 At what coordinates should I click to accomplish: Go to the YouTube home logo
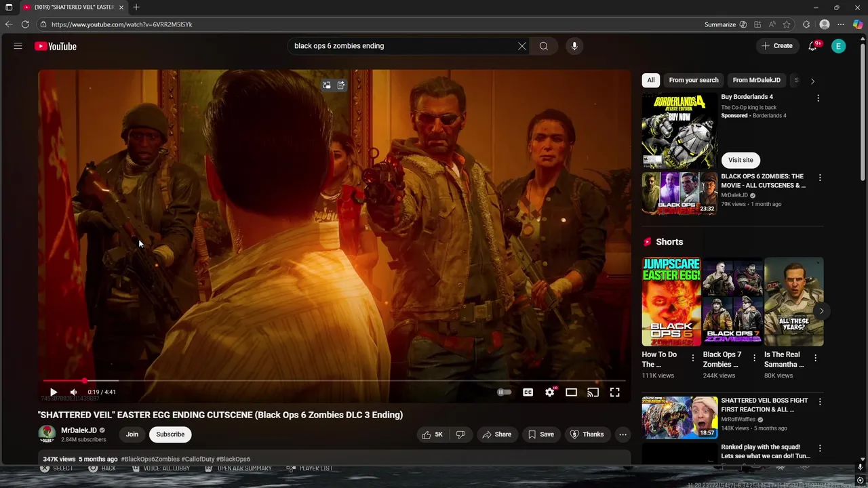click(x=56, y=46)
